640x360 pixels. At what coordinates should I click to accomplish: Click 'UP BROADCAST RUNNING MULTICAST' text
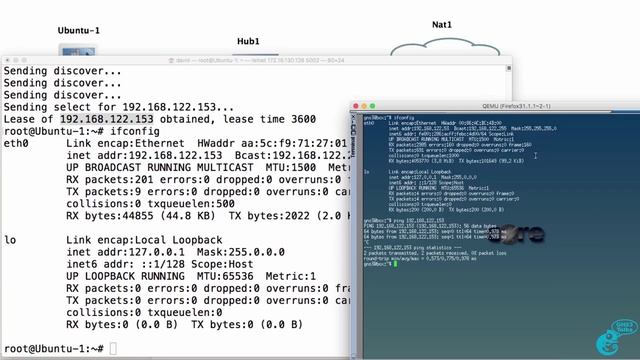(160, 168)
